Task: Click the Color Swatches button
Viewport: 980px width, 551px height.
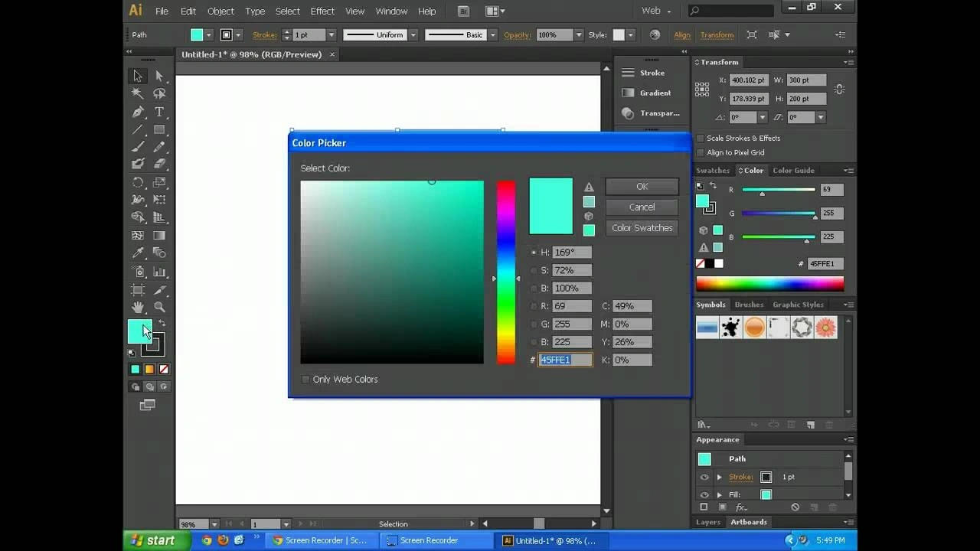Action: [642, 227]
